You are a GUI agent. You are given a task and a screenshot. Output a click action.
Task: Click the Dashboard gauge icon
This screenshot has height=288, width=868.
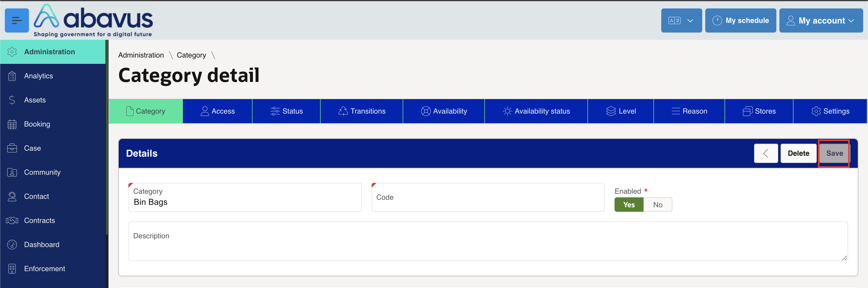click(12, 245)
